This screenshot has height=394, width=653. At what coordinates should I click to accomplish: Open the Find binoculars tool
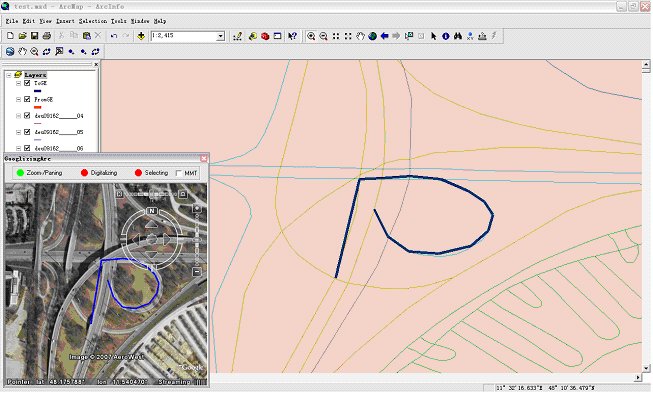(x=458, y=36)
